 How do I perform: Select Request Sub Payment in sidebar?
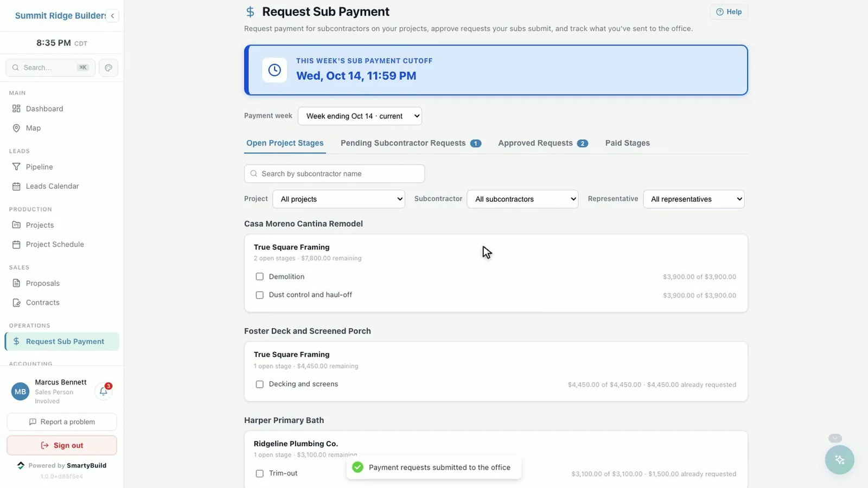62,342
